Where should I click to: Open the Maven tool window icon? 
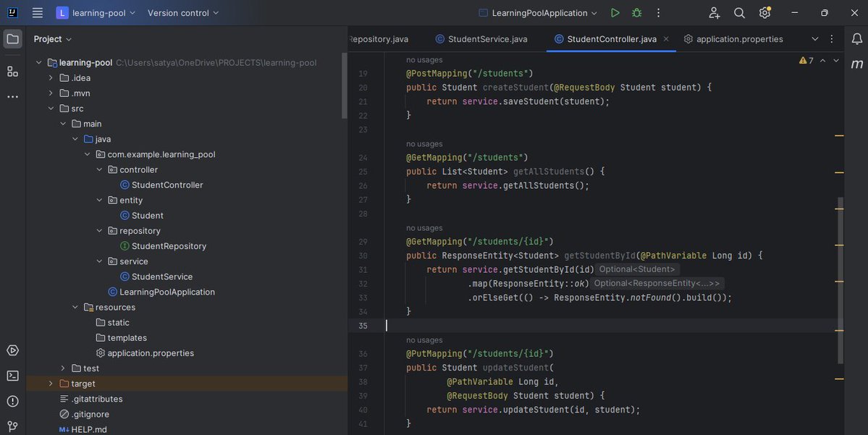click(856, 64)
